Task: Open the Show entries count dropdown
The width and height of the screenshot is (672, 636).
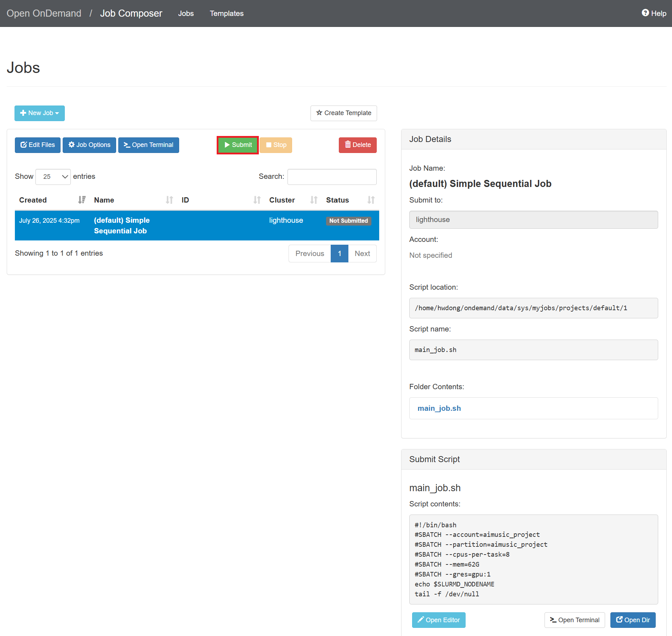Action: 53,176
